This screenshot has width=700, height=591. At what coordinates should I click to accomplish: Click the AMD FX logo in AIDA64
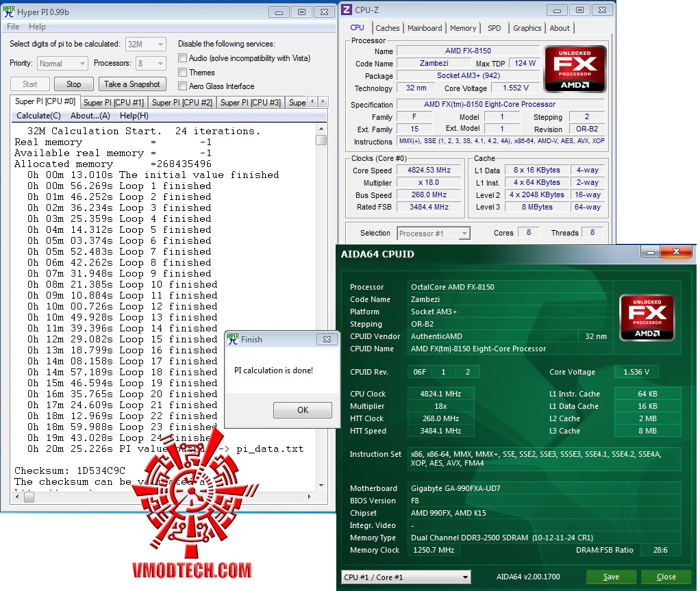647,318
